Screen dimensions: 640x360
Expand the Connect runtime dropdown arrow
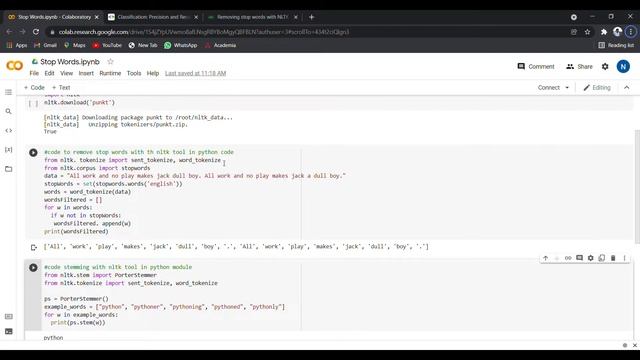567,88
